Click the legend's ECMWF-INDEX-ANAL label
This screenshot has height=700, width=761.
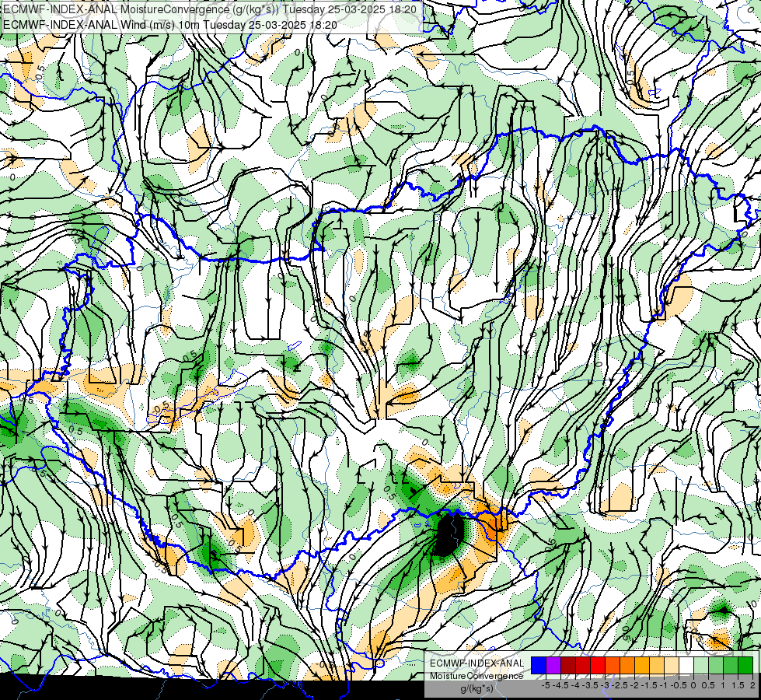476,663
